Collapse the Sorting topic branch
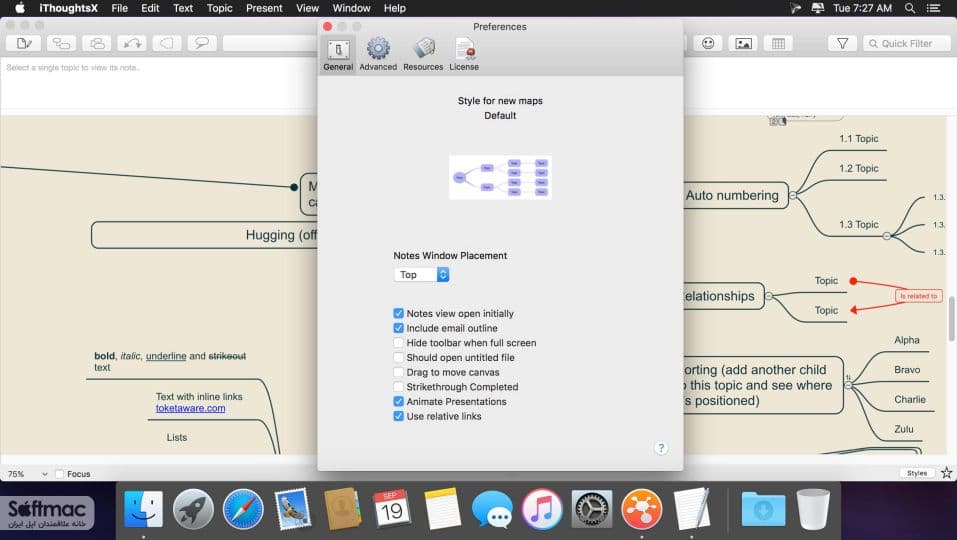The width and height of the screenshot is (957, 540). click(x=848, y=385)
